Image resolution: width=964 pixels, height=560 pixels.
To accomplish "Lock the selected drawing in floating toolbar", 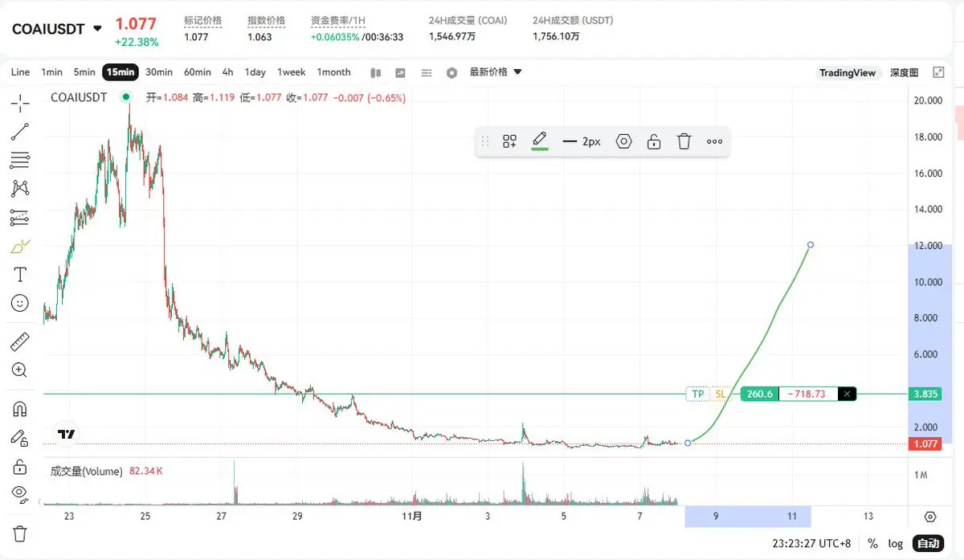I will (654, 141).
